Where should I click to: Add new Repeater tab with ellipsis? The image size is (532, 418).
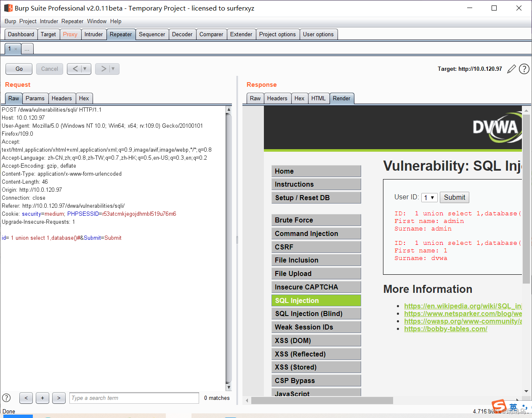coord(27,49)
